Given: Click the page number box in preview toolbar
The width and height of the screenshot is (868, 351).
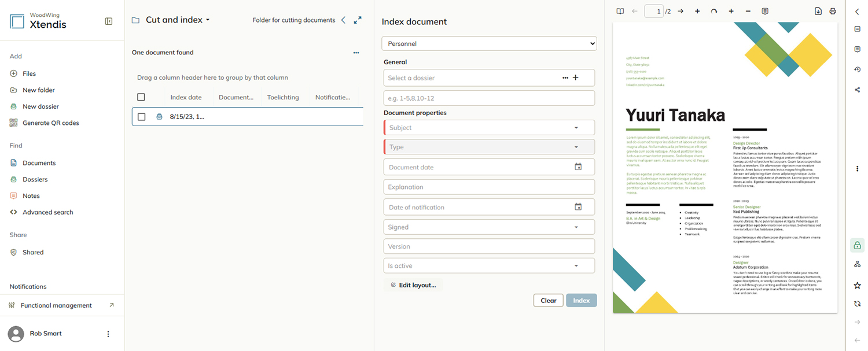Looking at the screenshot, I should (x=654, y=11).
